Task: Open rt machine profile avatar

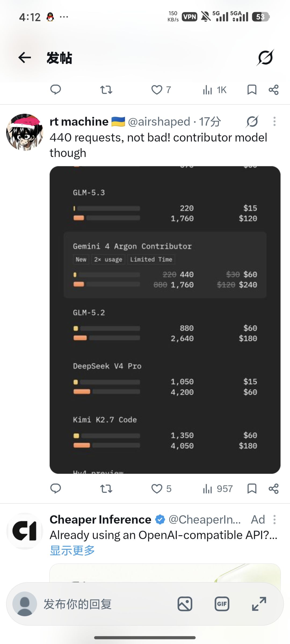Action: (24, 132)
